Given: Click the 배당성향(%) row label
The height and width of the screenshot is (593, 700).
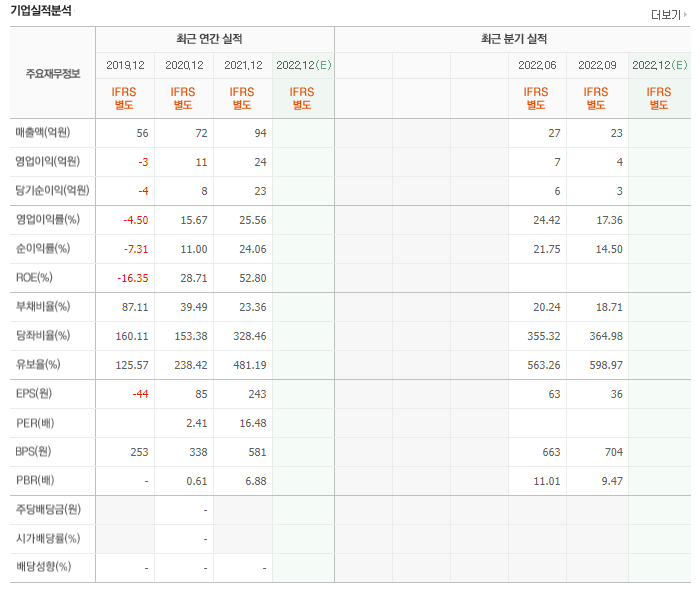Looking at the screenshot, I should pyautogui.click(x=44, y=567).
